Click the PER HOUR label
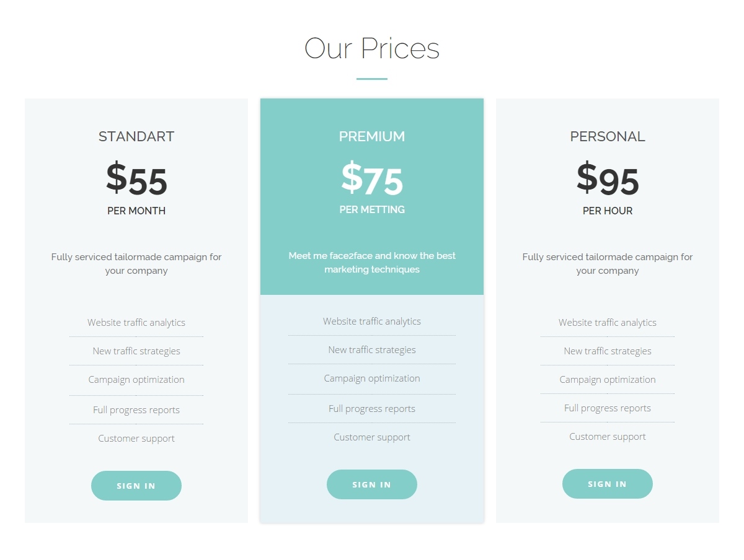The image size is (744, 560). click(x=608, y=211)
